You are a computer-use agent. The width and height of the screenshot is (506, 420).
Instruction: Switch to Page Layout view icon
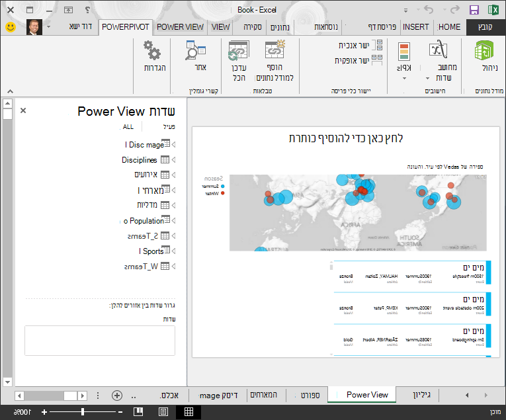[163, 412]
